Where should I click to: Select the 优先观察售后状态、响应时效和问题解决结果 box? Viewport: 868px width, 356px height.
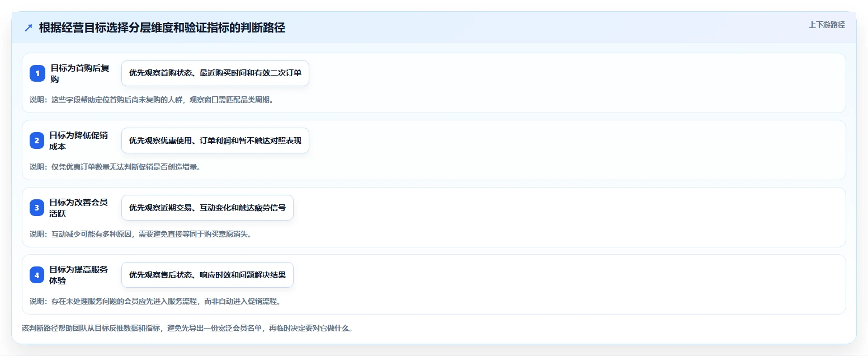pyautogui.click(x=207, y=275)
